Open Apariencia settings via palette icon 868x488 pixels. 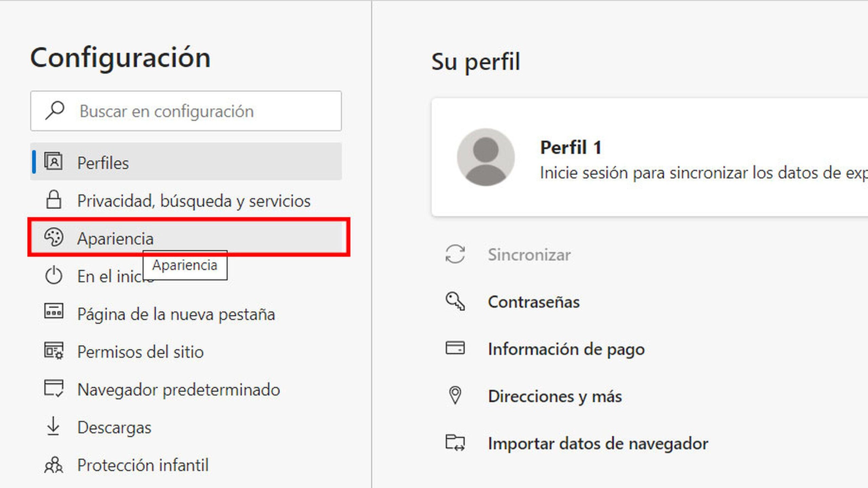pyautogui.click(x=54, y=238)
